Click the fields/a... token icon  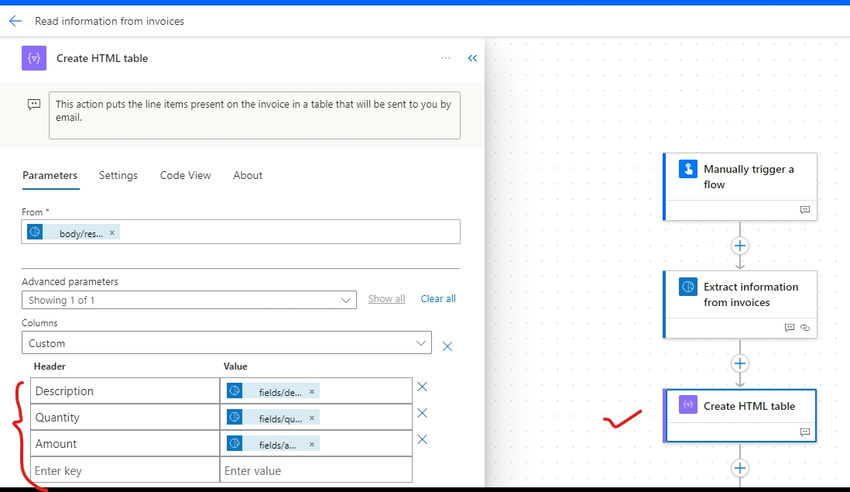point(234,443)
